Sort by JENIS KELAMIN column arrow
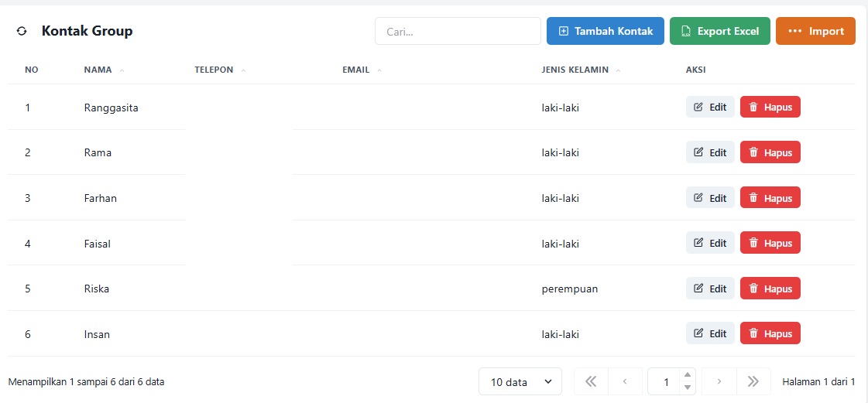 619,70
